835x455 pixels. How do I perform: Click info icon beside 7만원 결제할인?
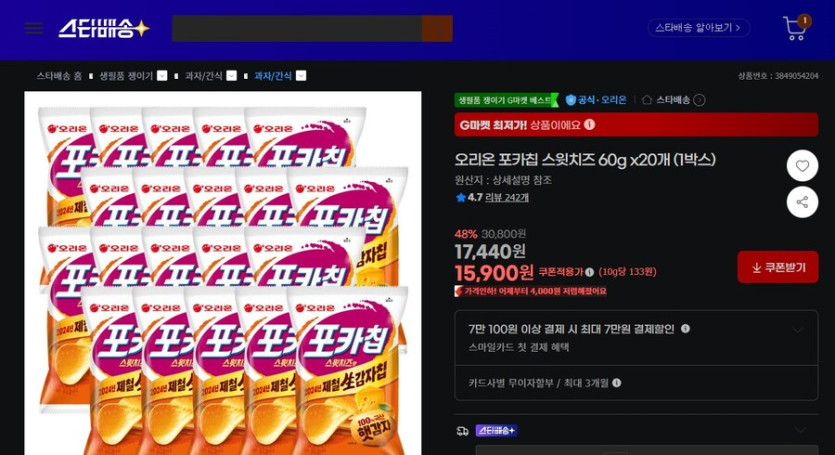[685, 329]
